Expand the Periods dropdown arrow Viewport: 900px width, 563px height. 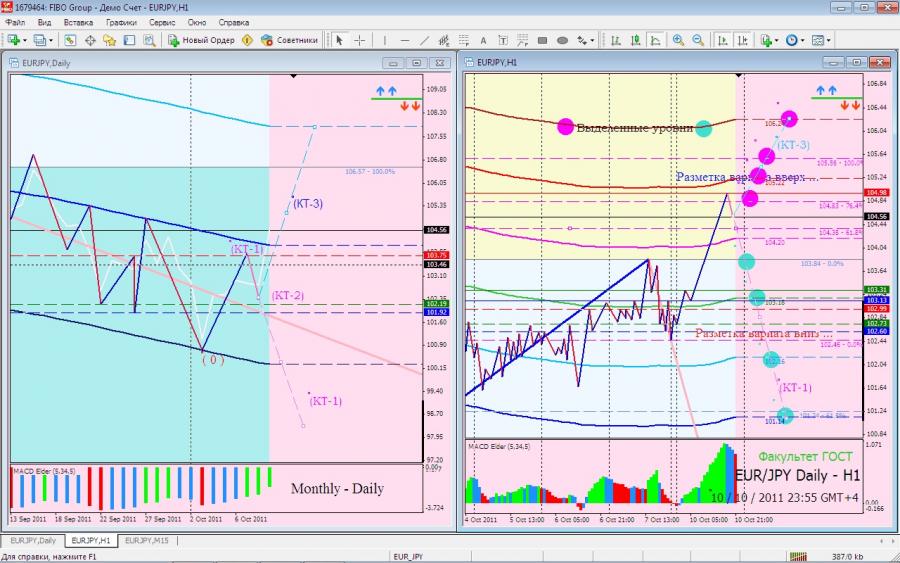click(802, 41)
